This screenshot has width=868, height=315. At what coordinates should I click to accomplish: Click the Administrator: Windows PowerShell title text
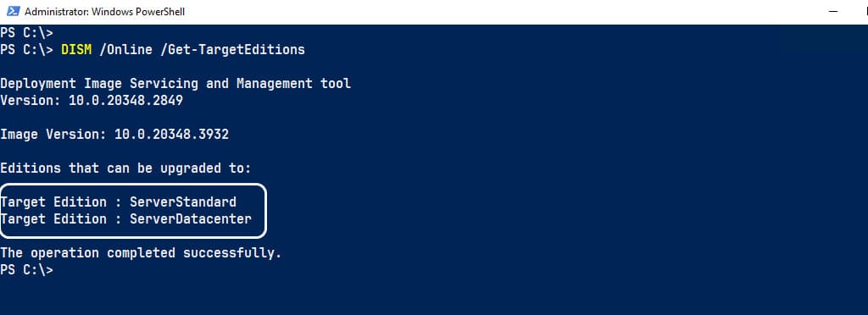[x=104, y=12]
